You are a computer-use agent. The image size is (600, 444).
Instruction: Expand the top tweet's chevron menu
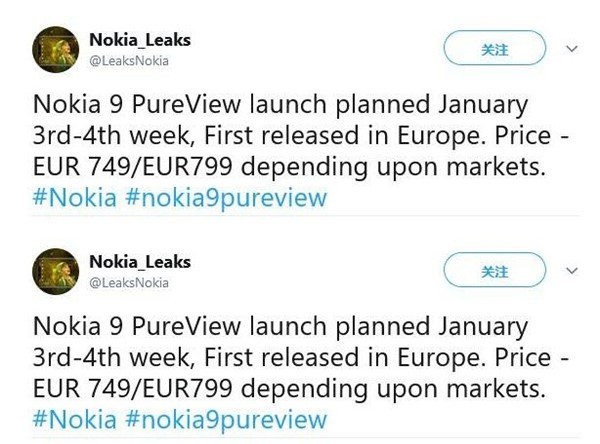click(572, 49)
